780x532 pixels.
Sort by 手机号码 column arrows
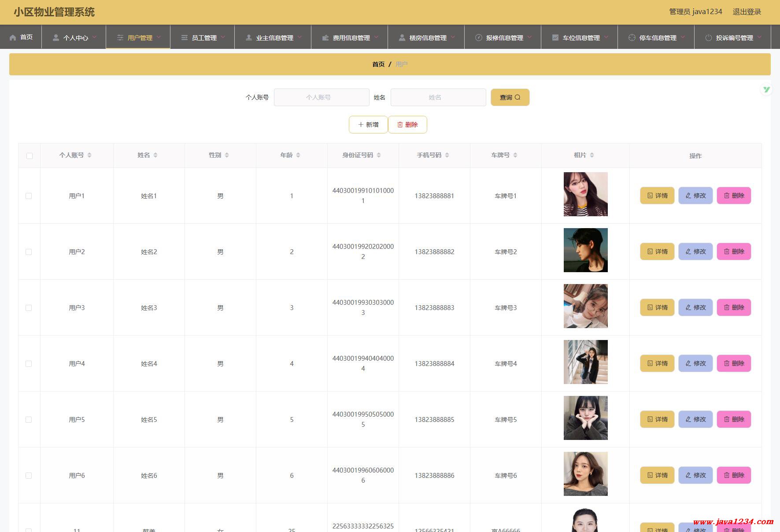[447, 155]
